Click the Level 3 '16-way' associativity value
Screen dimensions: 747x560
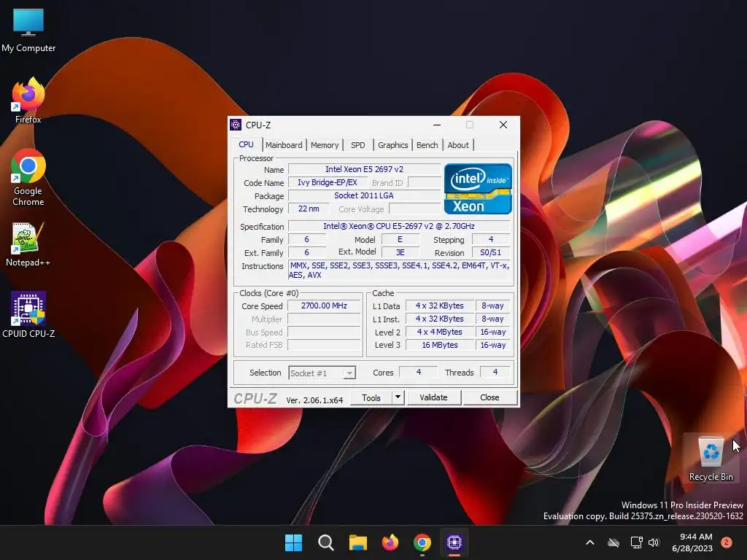click(x=493, y=345)
